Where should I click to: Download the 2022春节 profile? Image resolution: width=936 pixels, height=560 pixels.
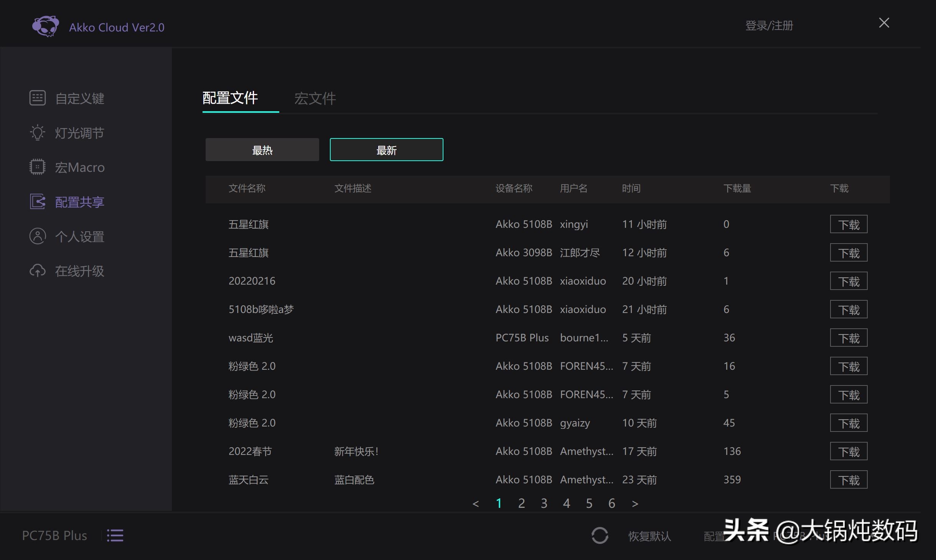coord(849,451)
